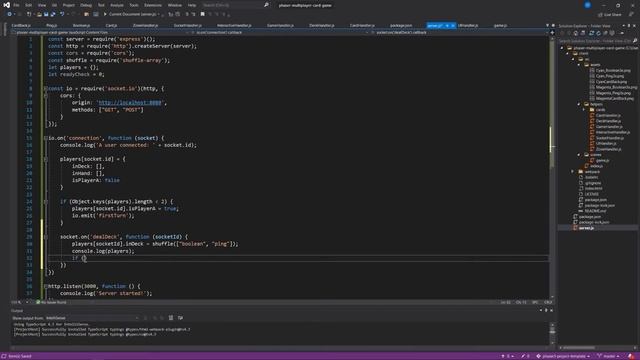Click the Save All toolbar icon
The height and width of the screenshot is (360, 640).
[53, 14]
